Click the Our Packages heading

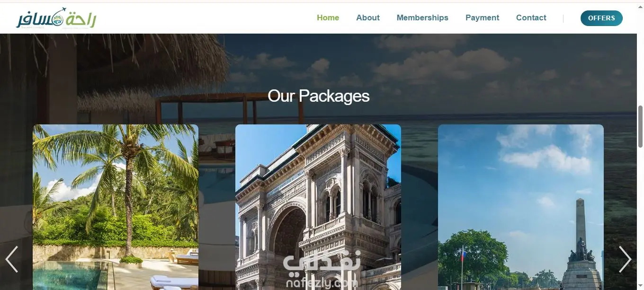(x=319, y=96)
